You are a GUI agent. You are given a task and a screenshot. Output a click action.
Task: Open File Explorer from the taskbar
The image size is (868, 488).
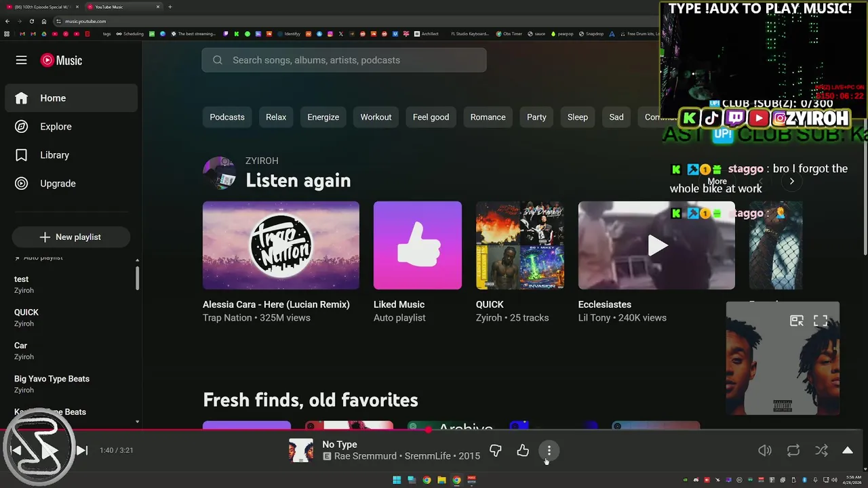(x=441, y=480)
